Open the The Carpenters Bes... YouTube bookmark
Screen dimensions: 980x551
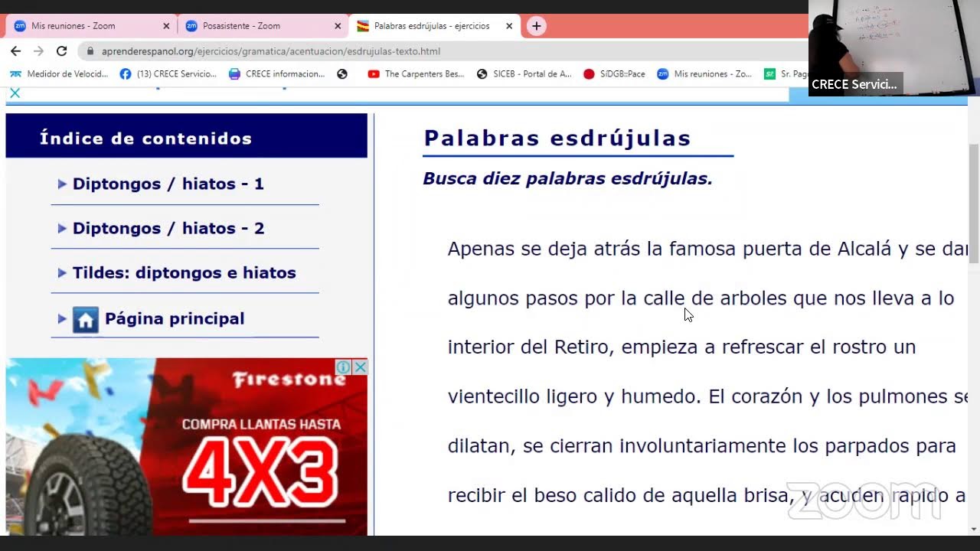(416, 74)
